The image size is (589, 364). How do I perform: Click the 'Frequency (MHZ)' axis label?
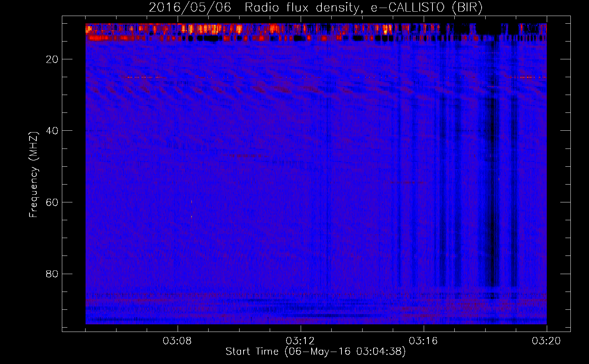coord(33,175)
